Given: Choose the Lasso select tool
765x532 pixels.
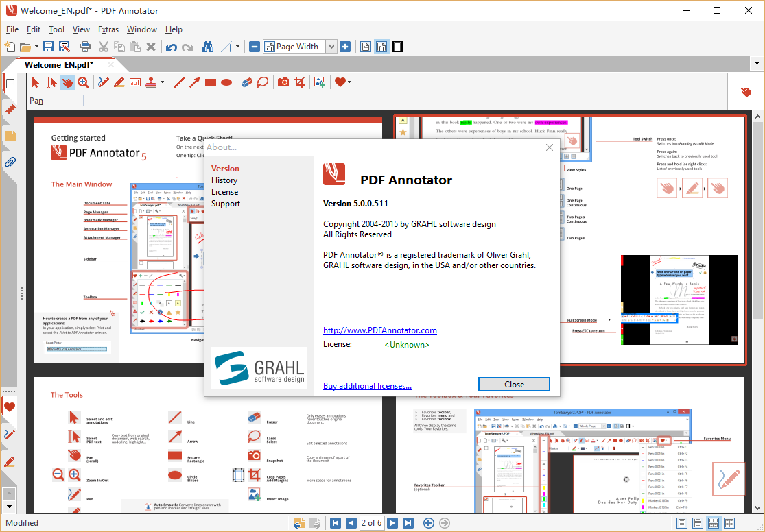Looking at the screenshot, I should 263,82.
